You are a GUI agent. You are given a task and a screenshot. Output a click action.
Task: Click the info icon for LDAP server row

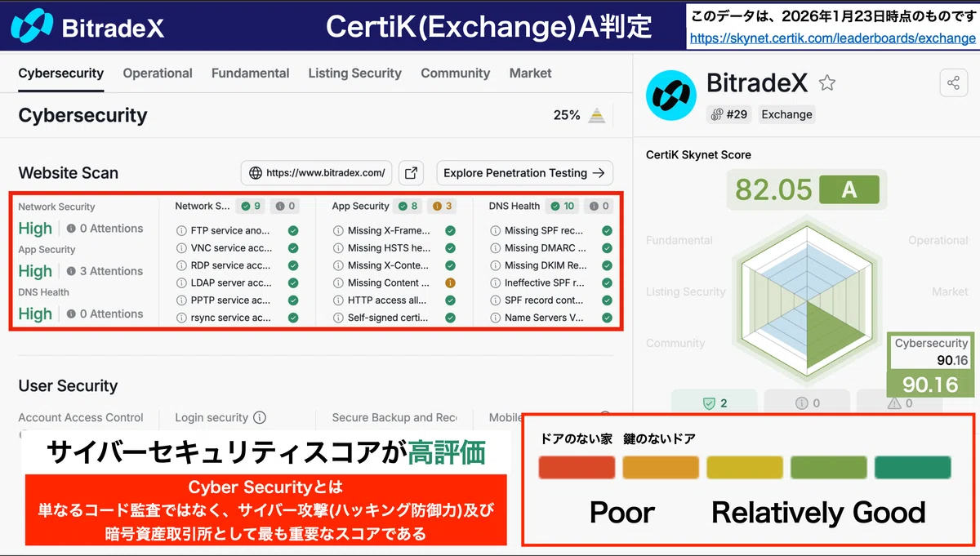pos(180,282)
